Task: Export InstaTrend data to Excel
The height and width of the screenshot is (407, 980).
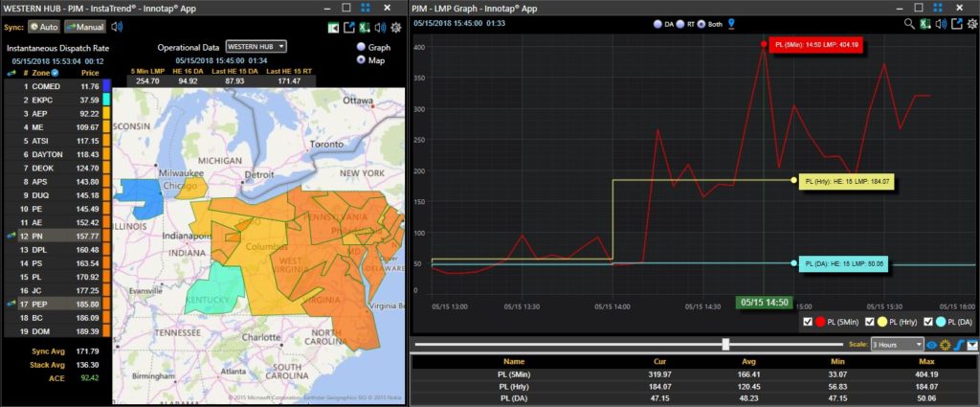Action: (x=365, y=28)
